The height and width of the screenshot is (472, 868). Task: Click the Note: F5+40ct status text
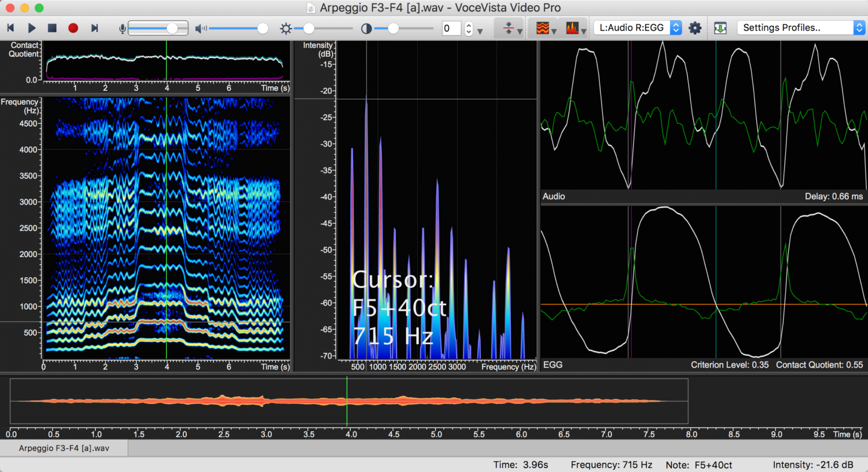tap(700, 464)
